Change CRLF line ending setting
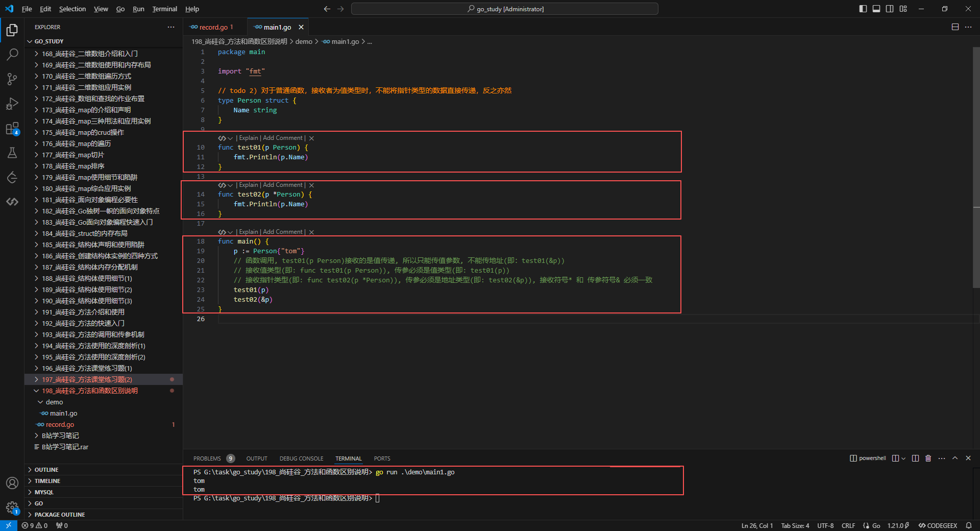This screenshot has width=980, height=531. tap(848, 525)
